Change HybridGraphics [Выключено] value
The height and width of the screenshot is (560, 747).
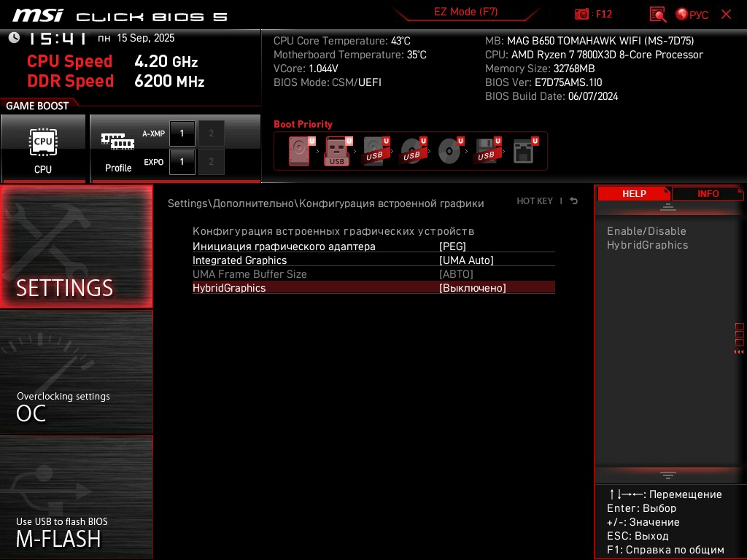472,288
